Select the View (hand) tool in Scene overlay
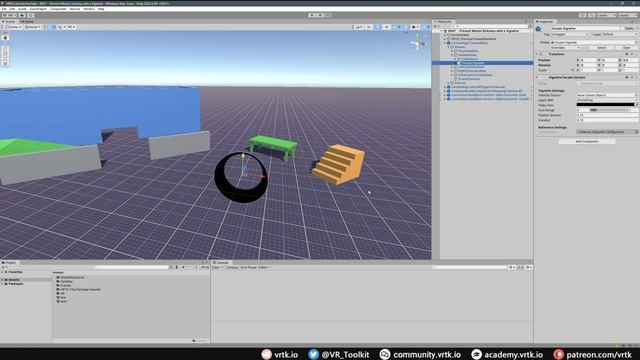The image size is (640, 360). pos(5,38)
